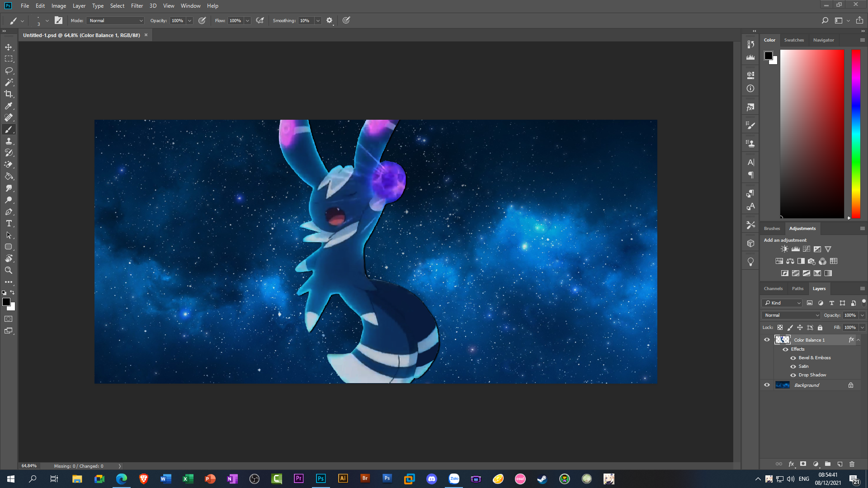Select the Horizontal Type tool
868x488 pixels.
pos(9,223)
